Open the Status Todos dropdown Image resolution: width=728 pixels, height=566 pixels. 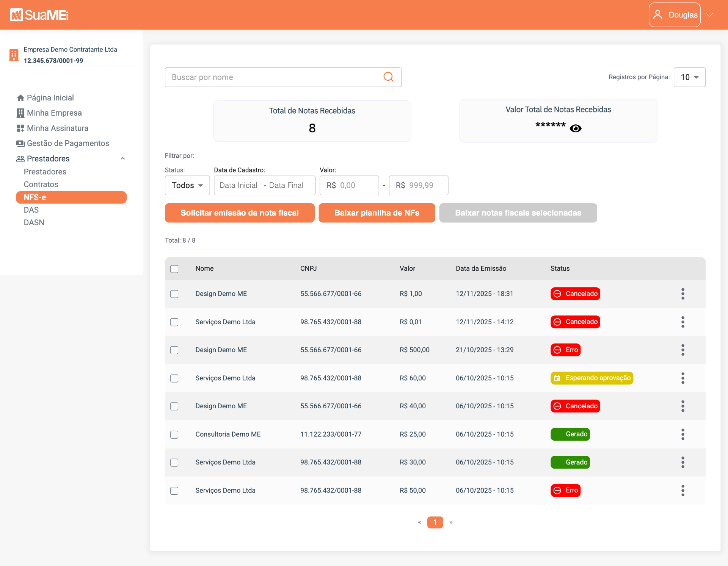point(187,185)
